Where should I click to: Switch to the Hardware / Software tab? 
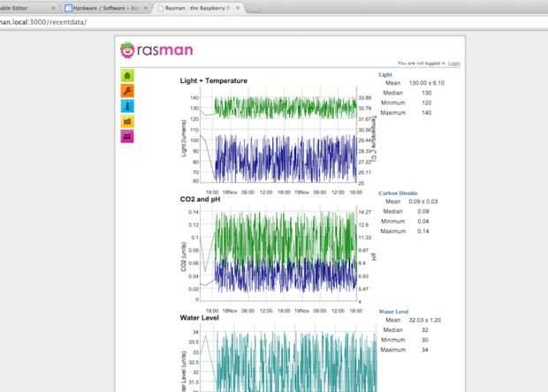pyautogui.click(x=105, y=8)
